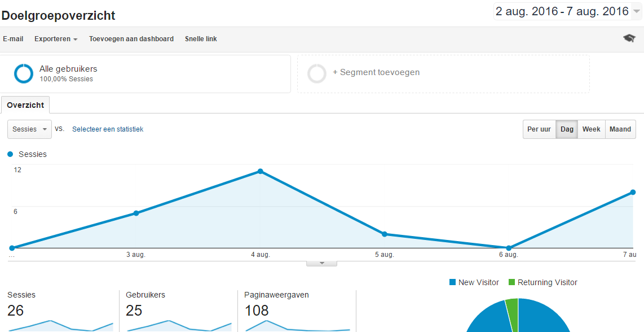Click the Alle gebruikers donut segment icon
The width and height of the screenshot is (644, 332).
pyautogui.click(x=24, y=73)
